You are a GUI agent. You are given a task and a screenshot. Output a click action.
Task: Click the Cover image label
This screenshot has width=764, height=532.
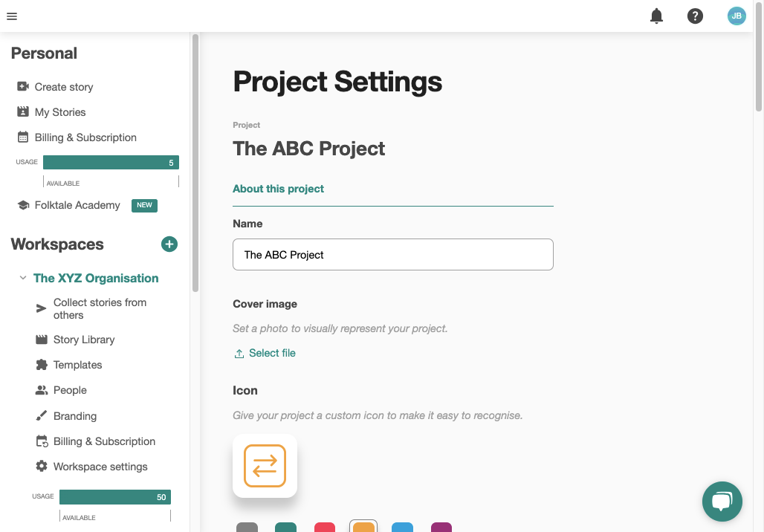pos(265,304)
